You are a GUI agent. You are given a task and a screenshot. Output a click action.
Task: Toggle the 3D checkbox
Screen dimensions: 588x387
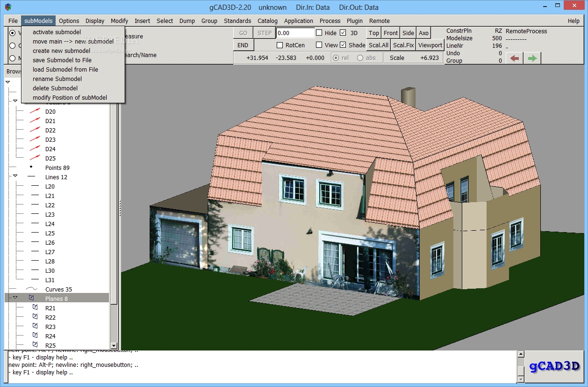[343, 33]
